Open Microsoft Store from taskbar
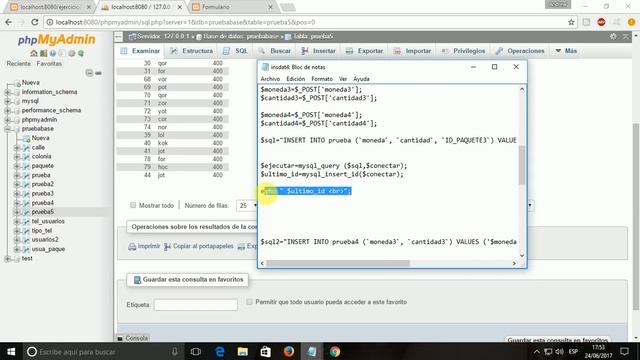640x360 pixels. pyautogui.click(x=265, y=351)
